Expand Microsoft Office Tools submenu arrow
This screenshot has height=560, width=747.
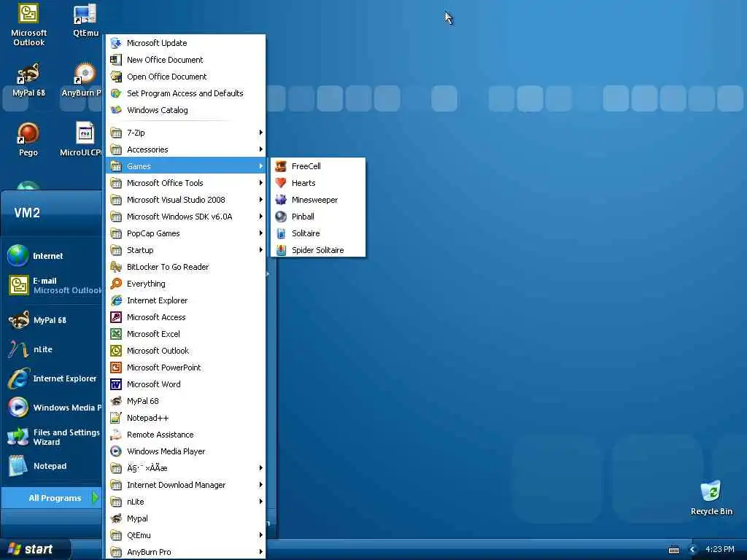click(260, 183)
